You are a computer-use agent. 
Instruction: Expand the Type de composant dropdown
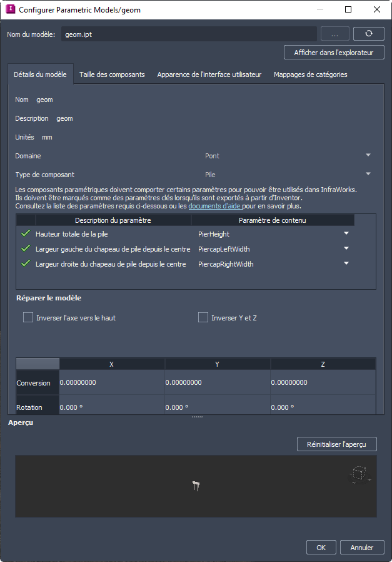[x=368, y=174]
